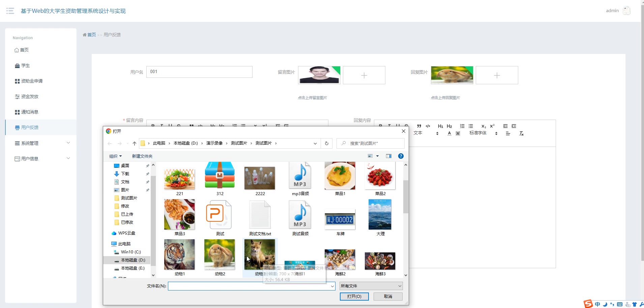
Task: Create a bulleted list in the reply editor
Action: [471, 126]
